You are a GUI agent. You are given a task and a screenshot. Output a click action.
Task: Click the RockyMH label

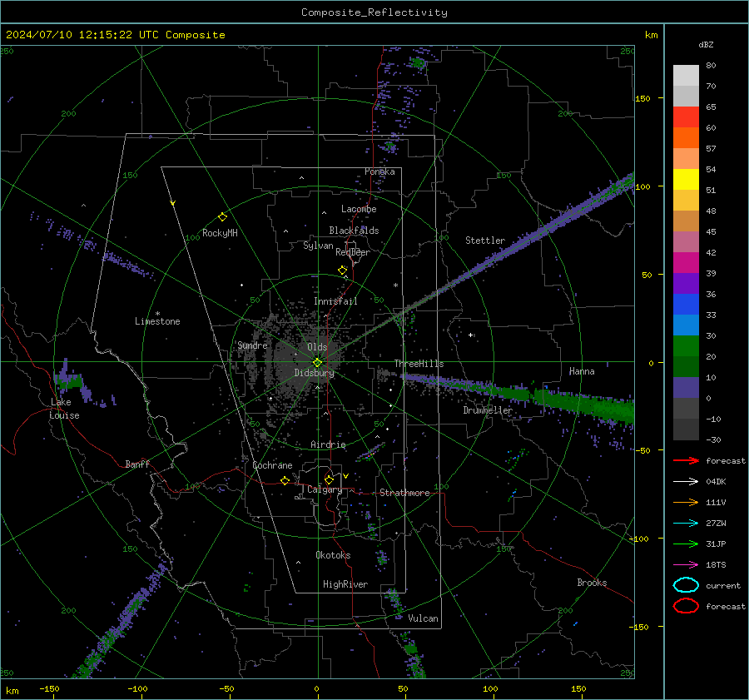click(220, 233)
